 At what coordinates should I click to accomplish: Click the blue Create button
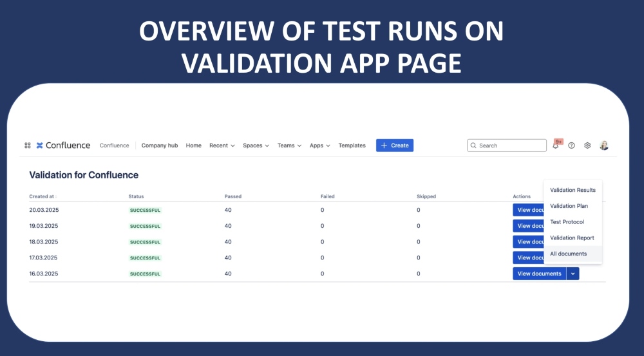click(395, 145)
